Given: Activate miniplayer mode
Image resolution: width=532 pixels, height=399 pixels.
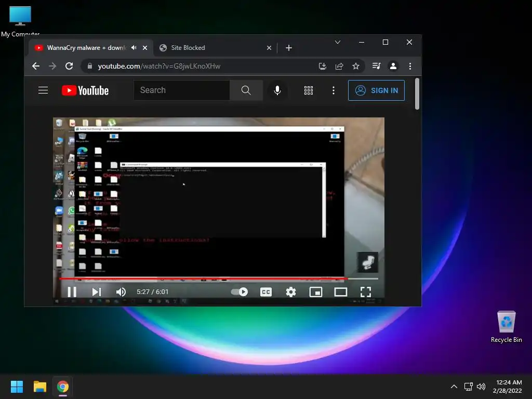Looking at the screenshot, I should click(316, 292).
